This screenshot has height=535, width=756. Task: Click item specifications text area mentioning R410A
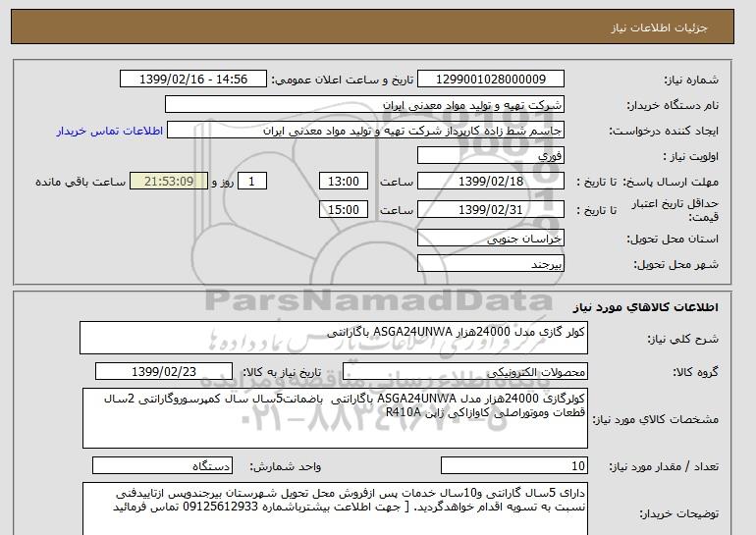335,418
